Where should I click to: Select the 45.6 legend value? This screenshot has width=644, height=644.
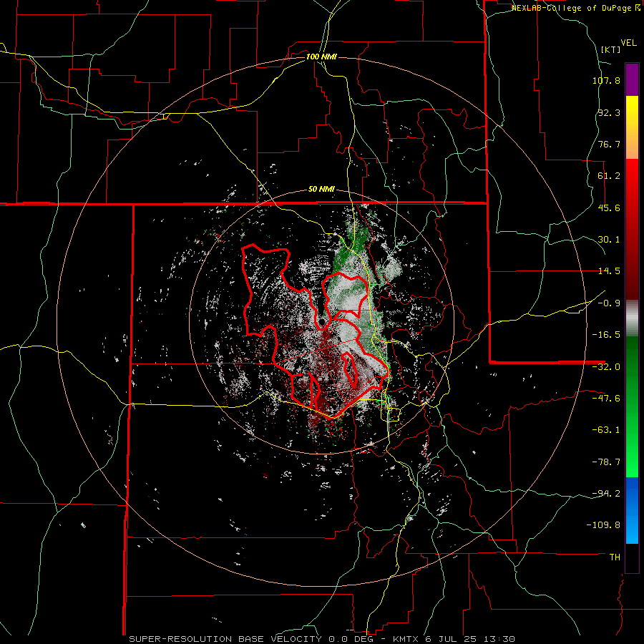coord(609,208)
